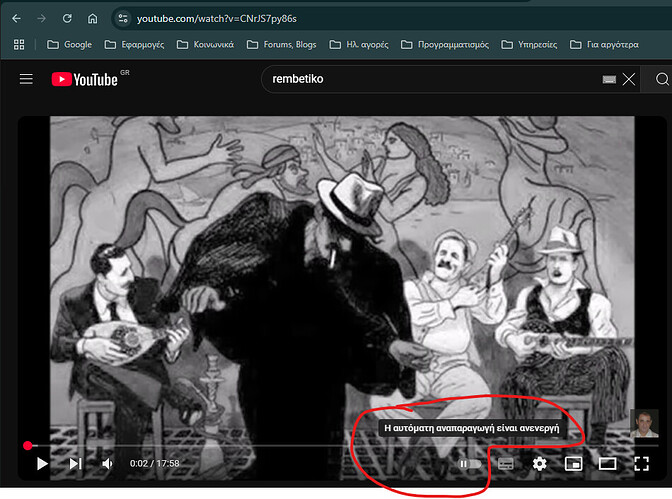Open the Ηλ. αγορές bookmarks folder
672x499 pixels.
coord(359,45)
